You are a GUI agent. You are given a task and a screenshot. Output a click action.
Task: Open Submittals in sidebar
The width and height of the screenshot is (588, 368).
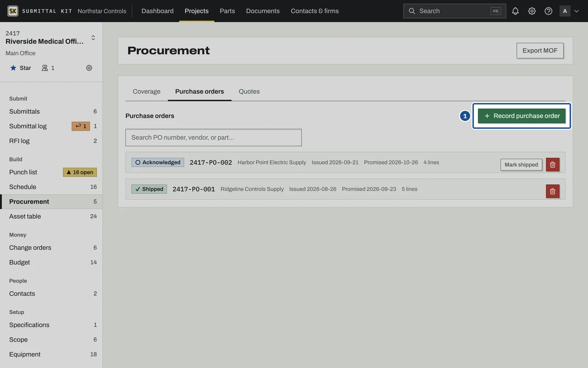[51, 112]
